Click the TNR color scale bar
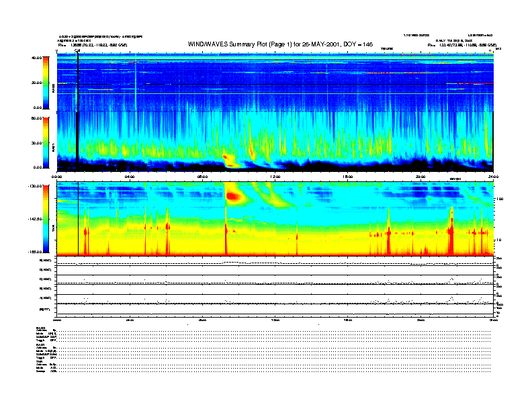 [x=46, y=219]
